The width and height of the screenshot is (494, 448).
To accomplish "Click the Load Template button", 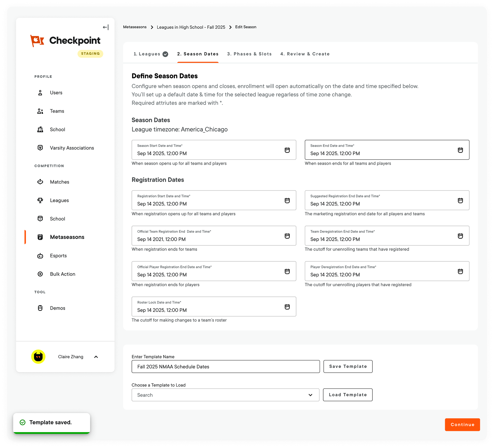I will [348, 395].
